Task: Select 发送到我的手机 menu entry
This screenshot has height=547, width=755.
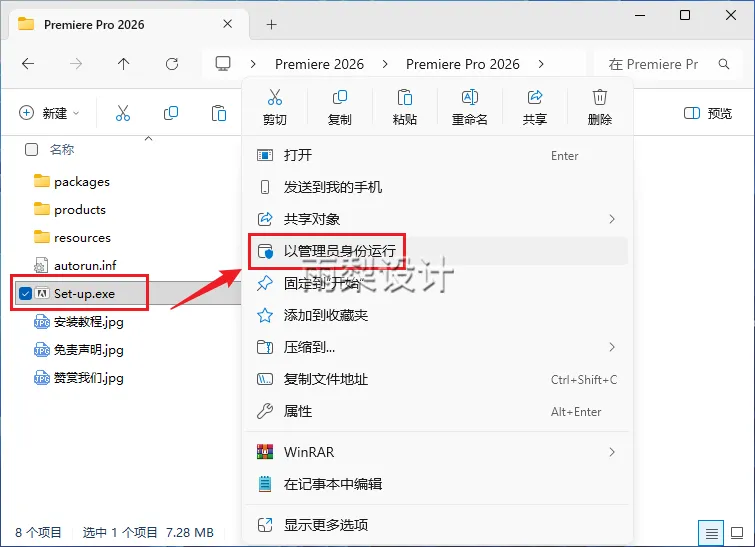Action: click(x=437, y=187)
